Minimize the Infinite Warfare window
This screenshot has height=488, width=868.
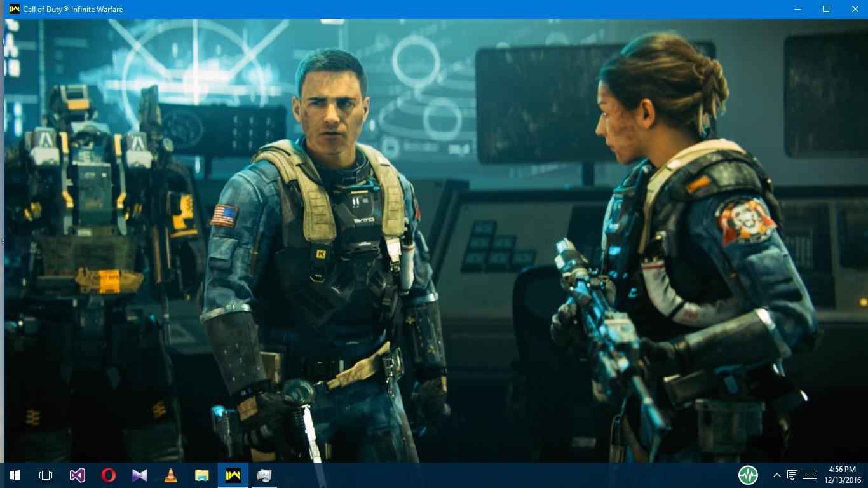[x=797, y=9]
